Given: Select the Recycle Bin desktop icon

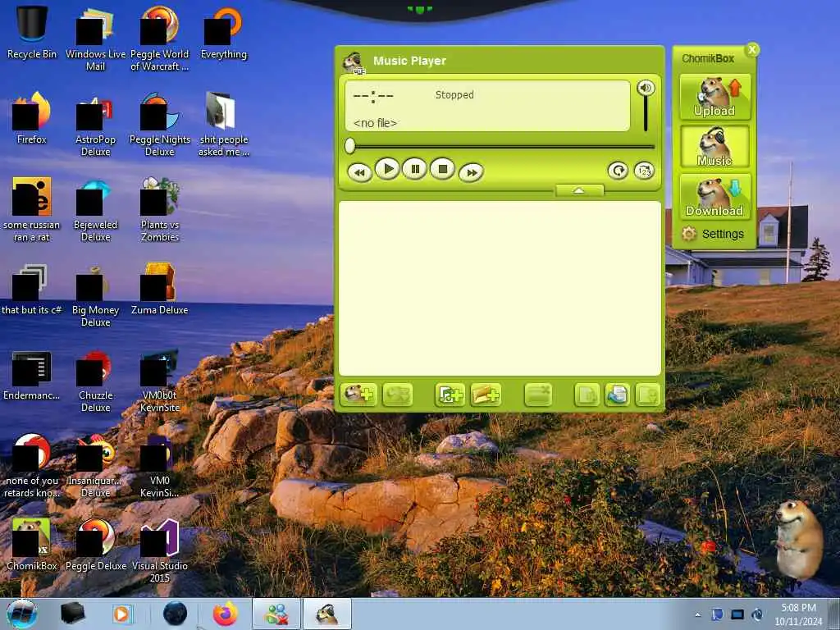Looking at the screenshot, I should click(32, 32).
